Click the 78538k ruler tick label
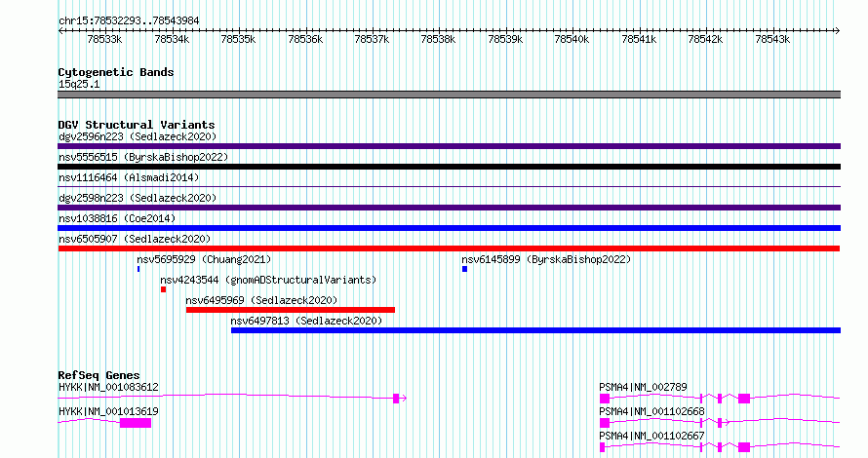The image size is (868, 458). click(438, 40)
